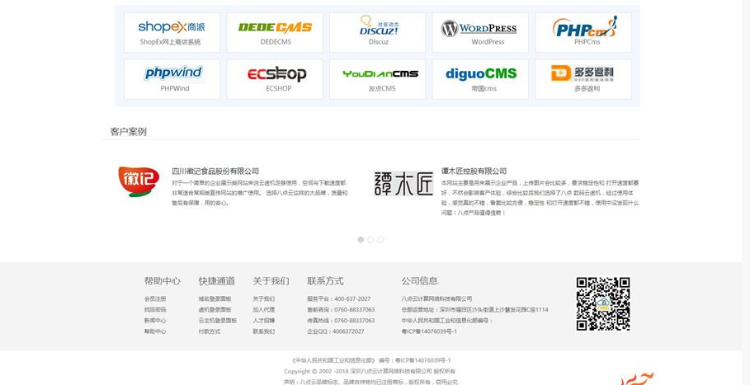Screen dimensions: 750x385
Task: Click the 八点云计算网络科技有限公司 company name
Action: pos(437,299)
